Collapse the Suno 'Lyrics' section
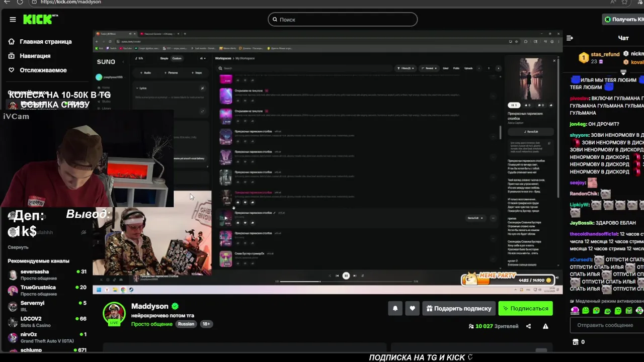Screen dimensions: 644x362 coord(141,88)
